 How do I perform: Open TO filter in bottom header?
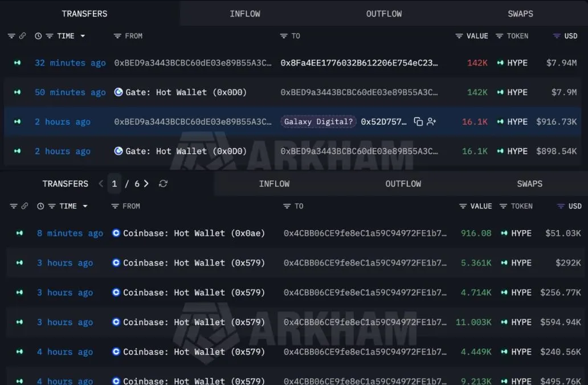pos(287,206)
